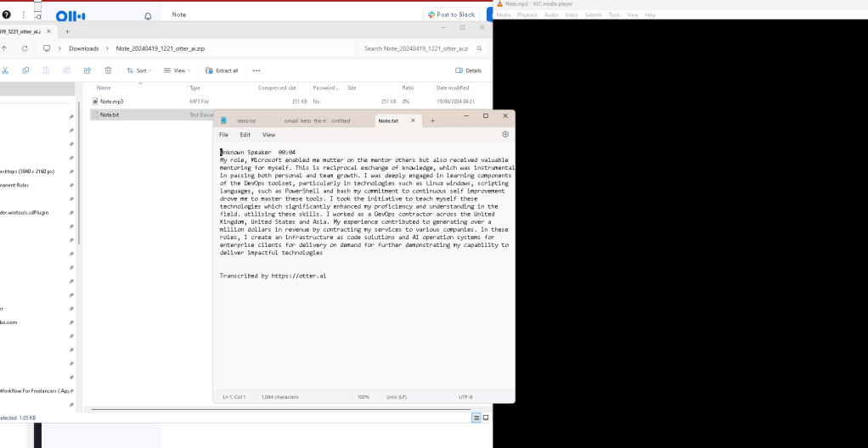Add a new Notepad tab
This screenshot has height=448, width=868.
433,120
